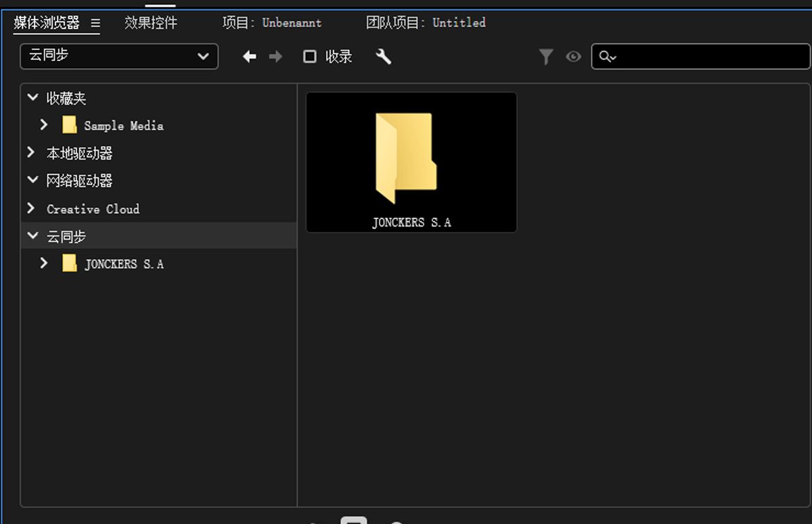Collapse the 云同步 tree section

32,236
